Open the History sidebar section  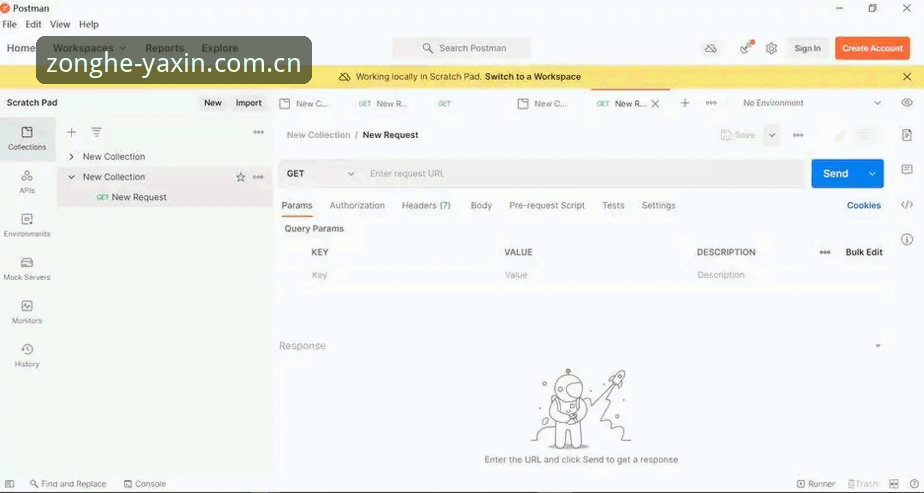27,356
